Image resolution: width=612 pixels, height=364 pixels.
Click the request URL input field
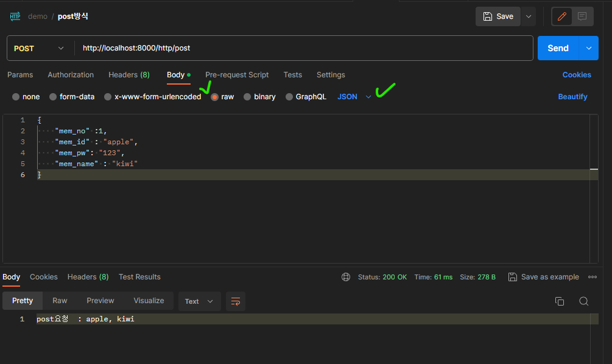[303, 48]
